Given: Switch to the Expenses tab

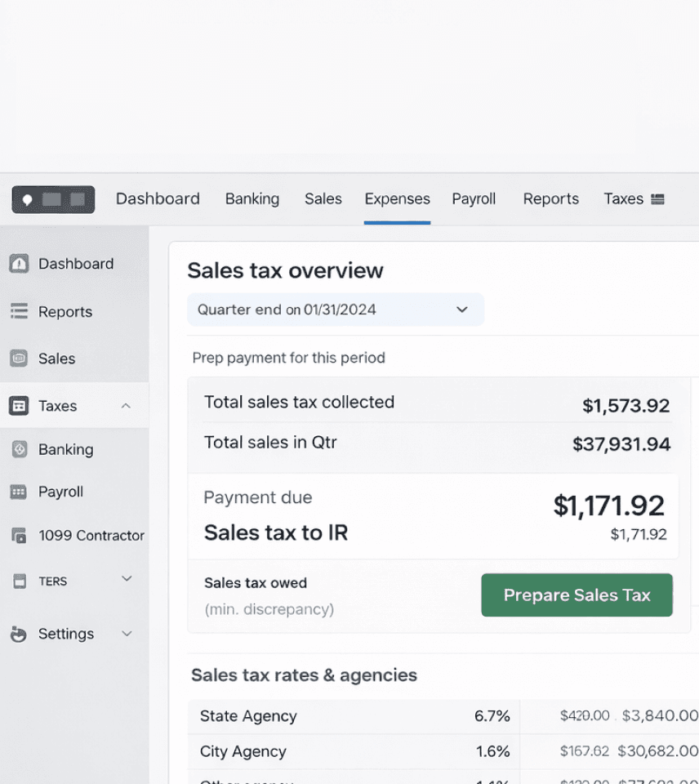Looking at the screenshot, I should click(397, 199).
